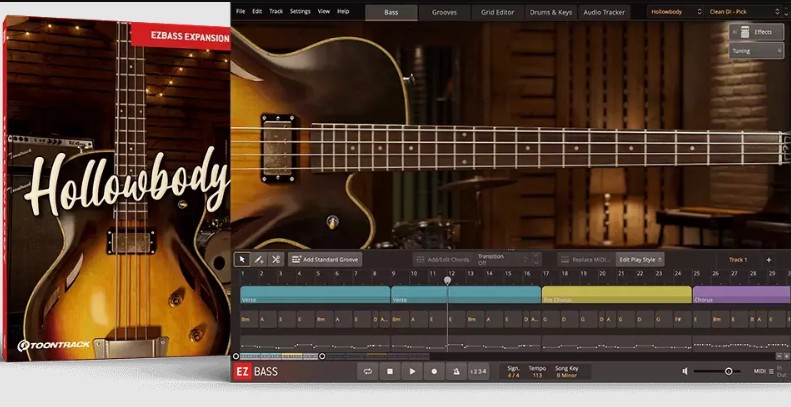The image size is (791, 407).
Task: Click bar 25 on the timeline ruler
Action: tap(697, 273)
